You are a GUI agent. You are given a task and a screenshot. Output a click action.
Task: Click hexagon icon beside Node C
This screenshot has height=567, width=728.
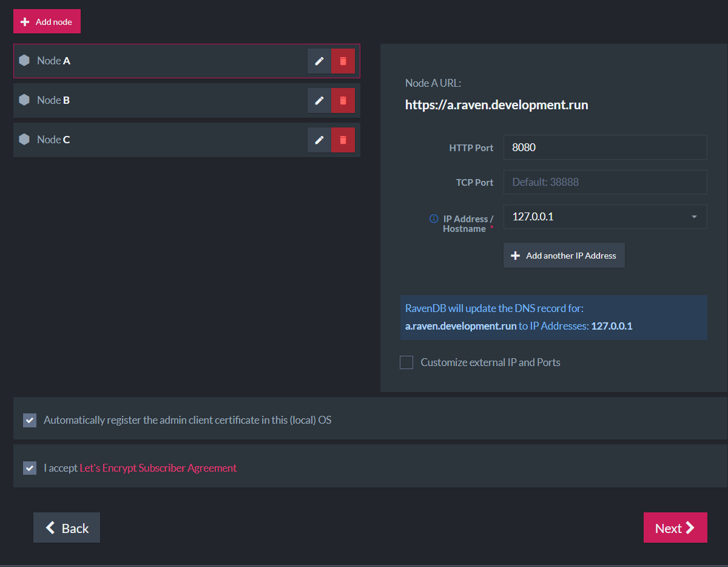coord(24,140)
